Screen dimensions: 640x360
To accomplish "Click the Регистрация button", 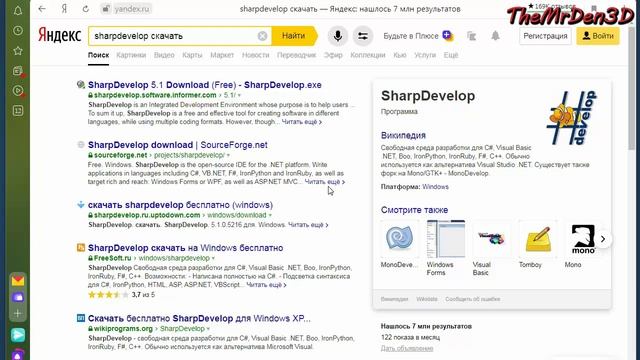I will (545, 36).
